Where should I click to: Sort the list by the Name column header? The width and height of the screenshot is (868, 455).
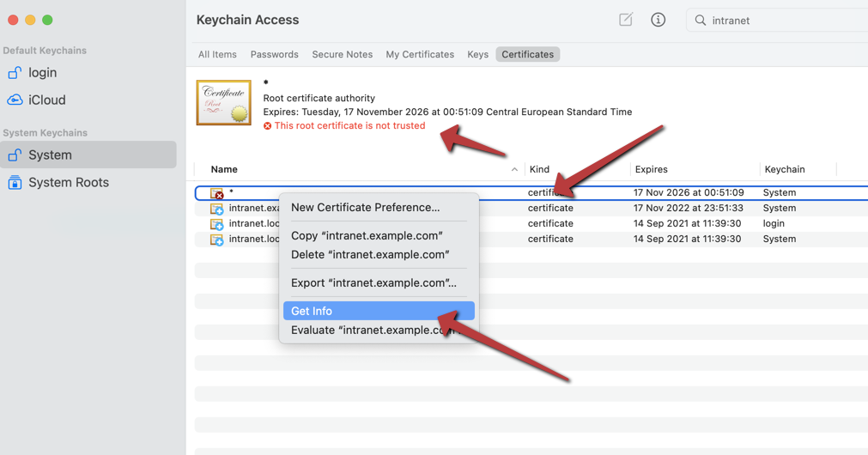click(x=224, y=169)
